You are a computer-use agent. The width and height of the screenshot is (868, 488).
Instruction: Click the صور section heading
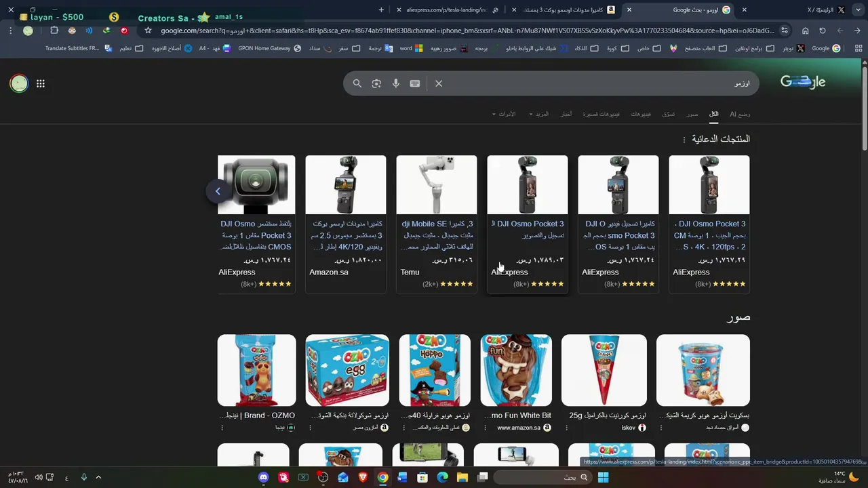738,317
